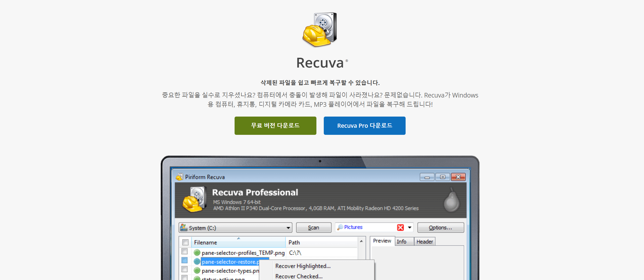Click the Recuva Professional header logo icon
Image resolution: width=644 pixels, height=280 pixels.
(194, 200)
